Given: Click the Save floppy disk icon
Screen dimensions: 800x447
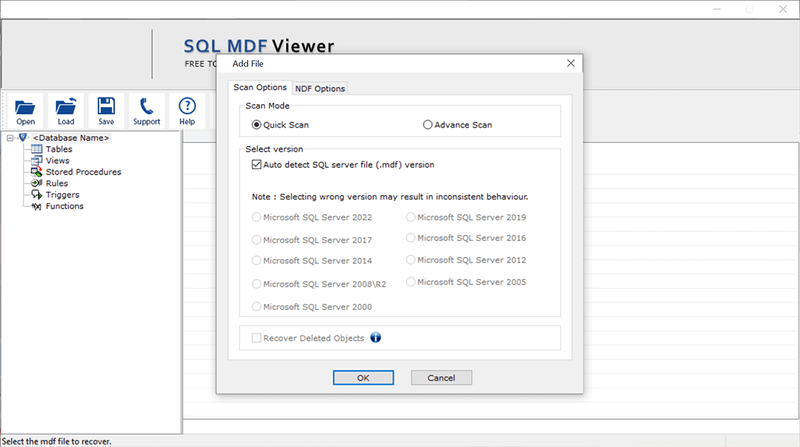Looking at the screenshot, I should (106, 106).
